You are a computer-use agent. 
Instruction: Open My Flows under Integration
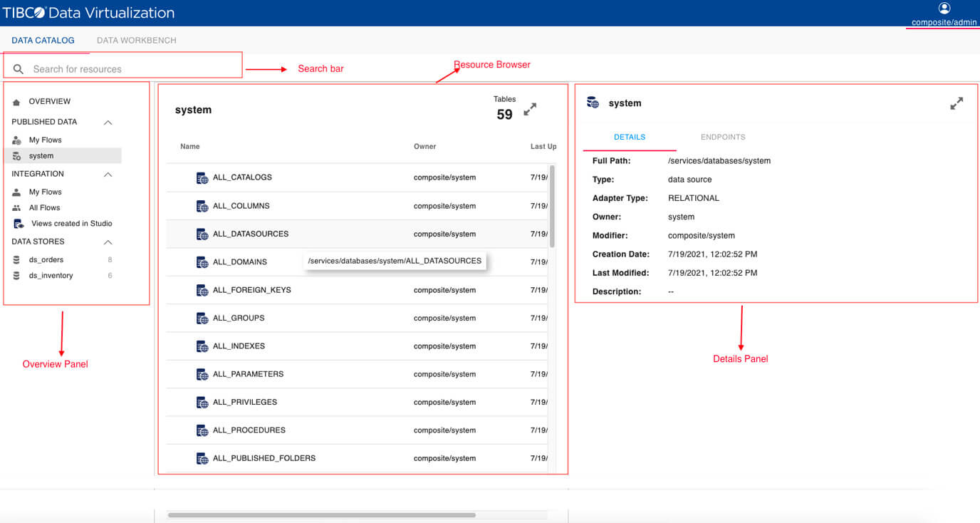(x=46, y=192)
